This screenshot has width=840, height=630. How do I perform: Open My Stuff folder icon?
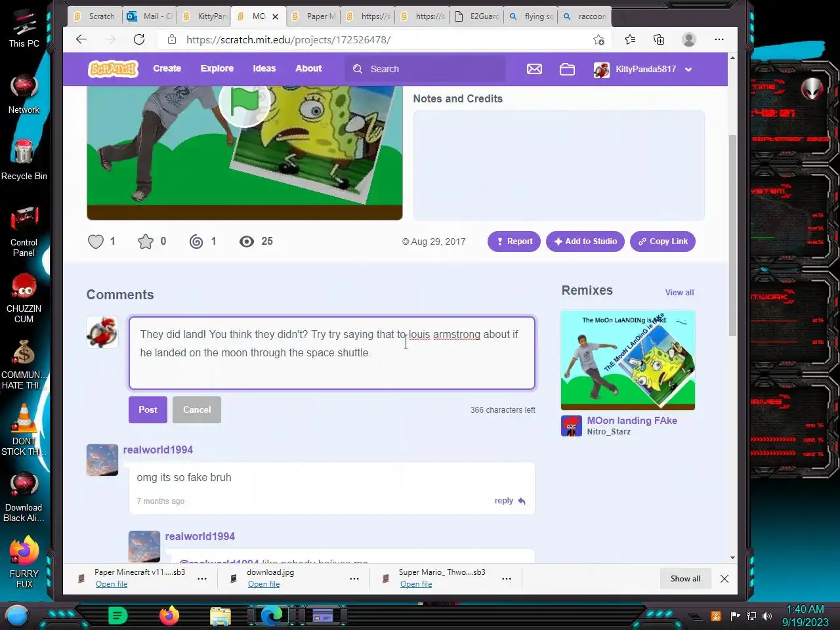[x=567, y=69]
